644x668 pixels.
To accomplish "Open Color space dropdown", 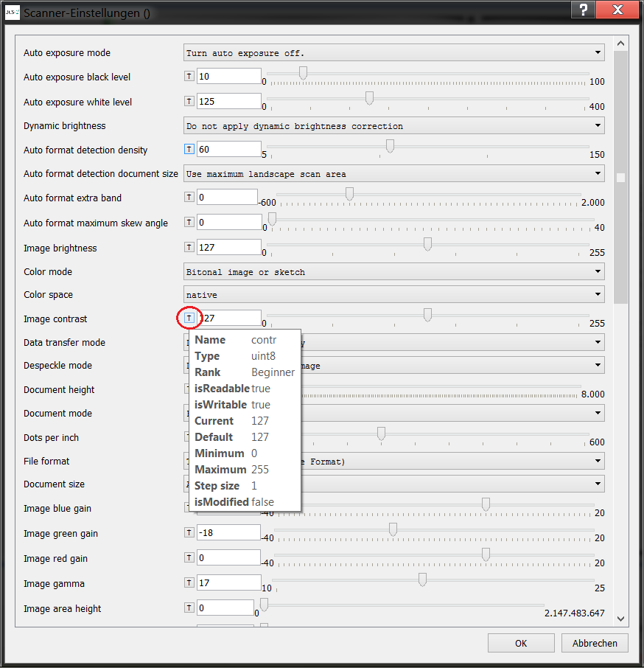I will [393, 294].
